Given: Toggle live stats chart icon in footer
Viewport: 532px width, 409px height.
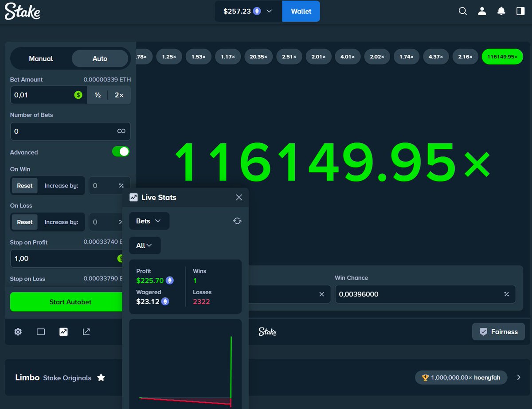Looking at the screenshot, I should pos(63,331).
